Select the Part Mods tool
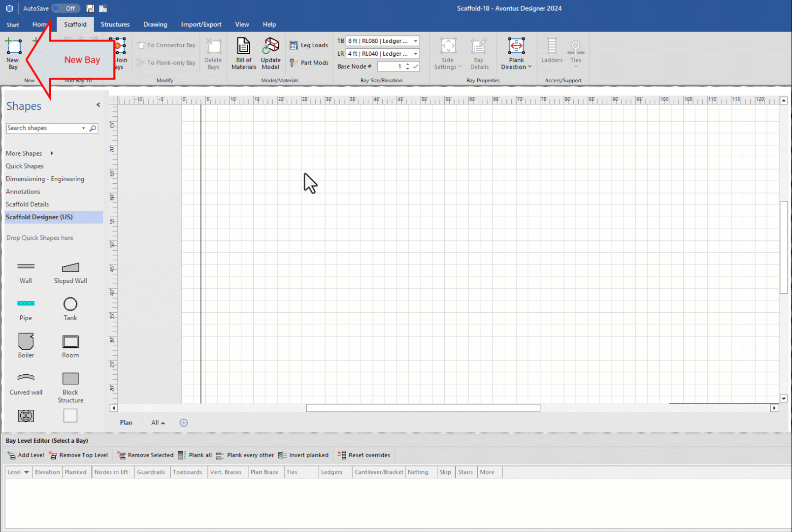This screenshot has width=792, height=532. [x=309, y=63]
